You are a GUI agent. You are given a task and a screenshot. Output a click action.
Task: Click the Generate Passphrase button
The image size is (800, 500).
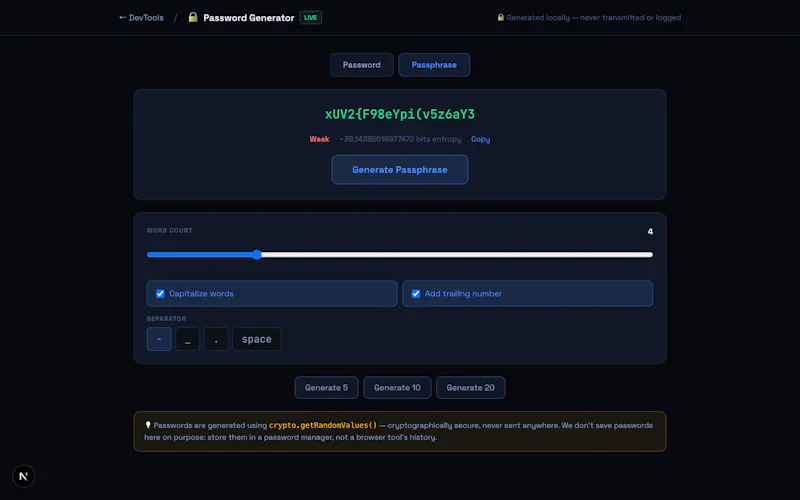click(x=400, y=169)
